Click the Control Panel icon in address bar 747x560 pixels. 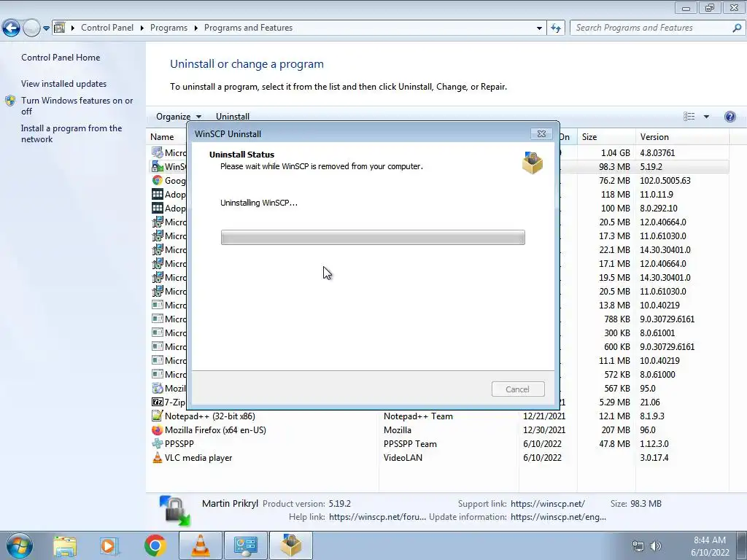tap(60, 28)
